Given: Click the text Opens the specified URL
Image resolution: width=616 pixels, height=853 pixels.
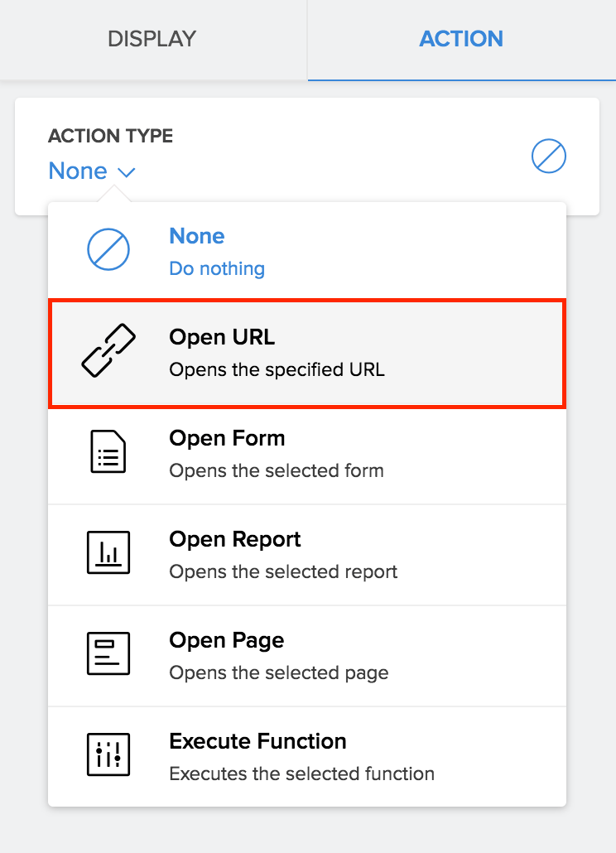Looking at the screenshot, I should click(x=277, y=369).
